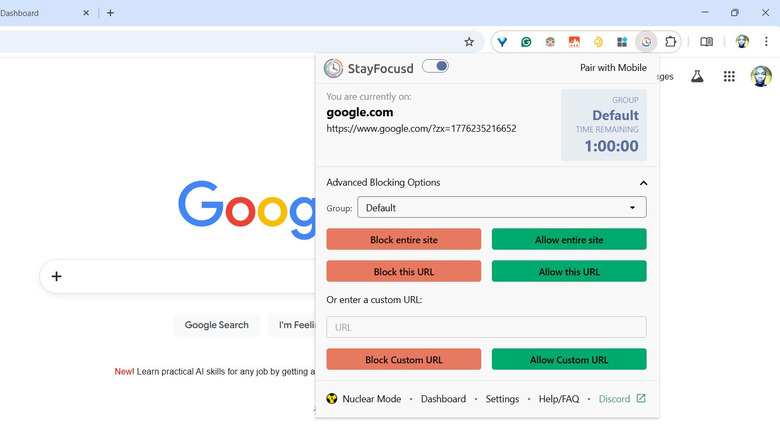
Task: Open StayFocusd Settings link
Action: [502, 399]
